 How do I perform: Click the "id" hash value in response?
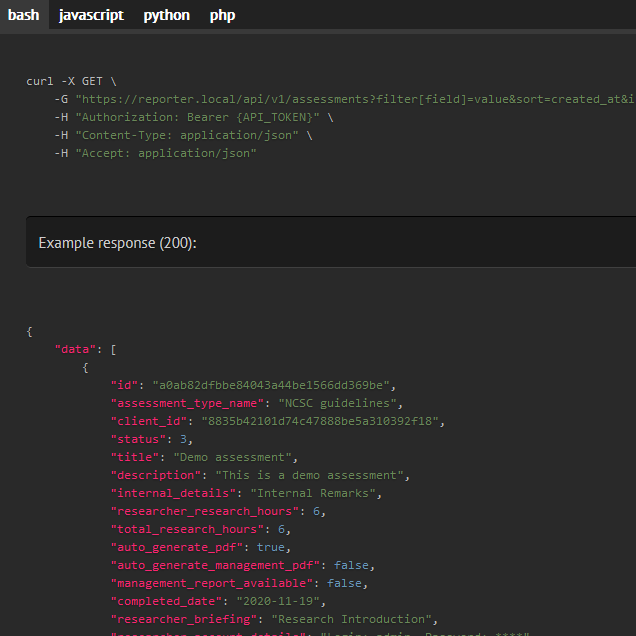pos(275,385)
